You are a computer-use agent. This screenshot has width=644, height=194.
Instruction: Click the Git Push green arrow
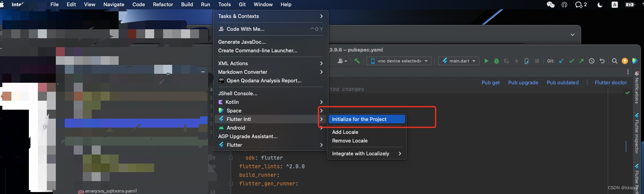(582, 61)
